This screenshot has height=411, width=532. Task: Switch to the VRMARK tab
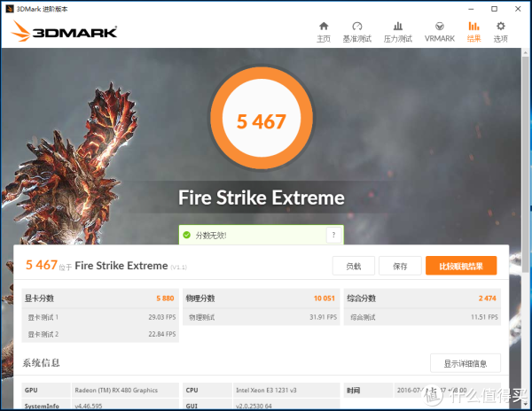click(x=440, y=32)
